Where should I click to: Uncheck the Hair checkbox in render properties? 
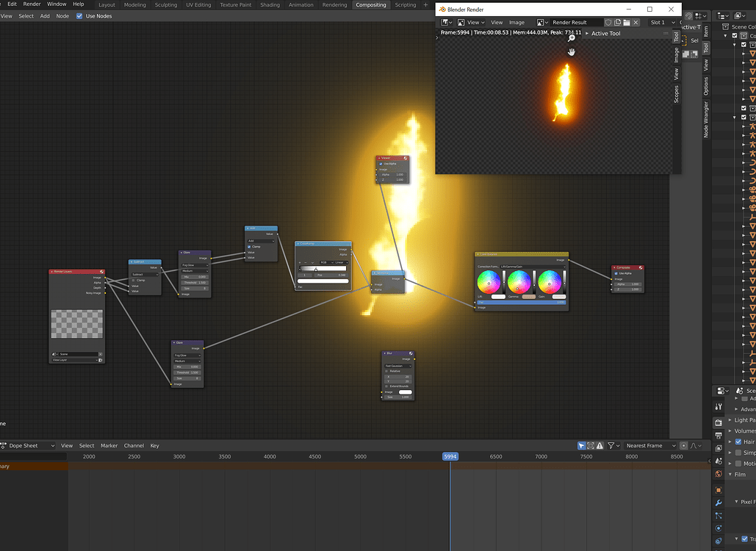[738, 442]
